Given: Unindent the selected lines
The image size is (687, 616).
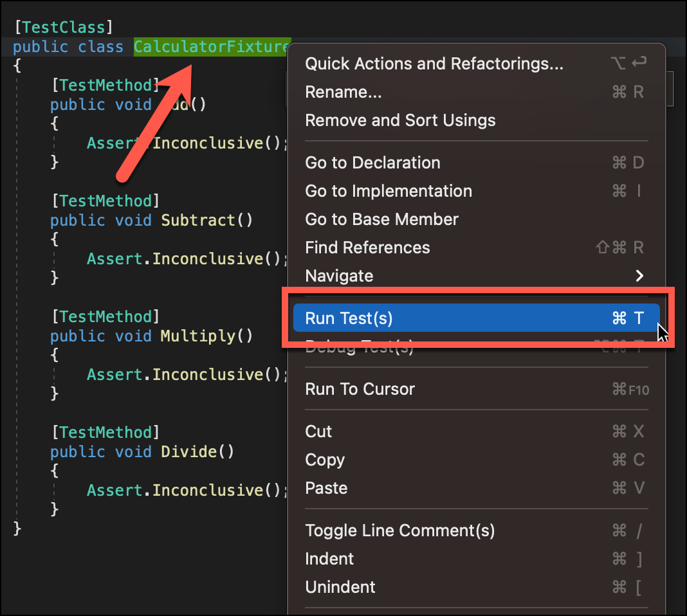Looking at the screenshot, I should click(340, 587).
